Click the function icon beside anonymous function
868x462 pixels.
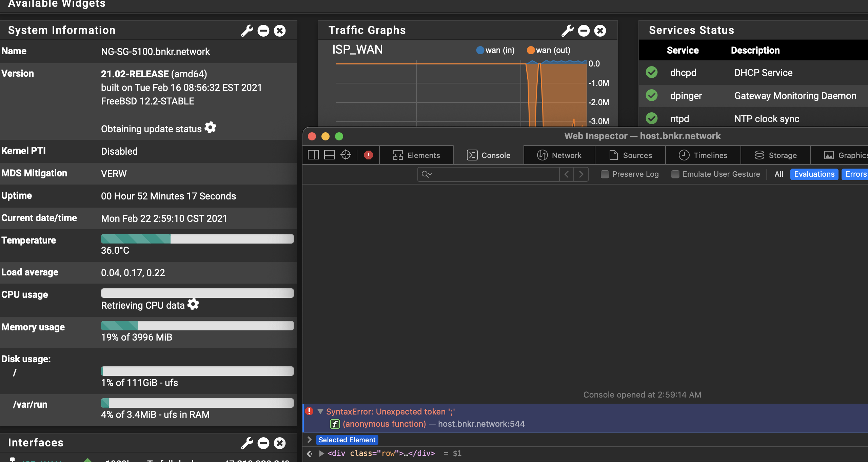335,424
